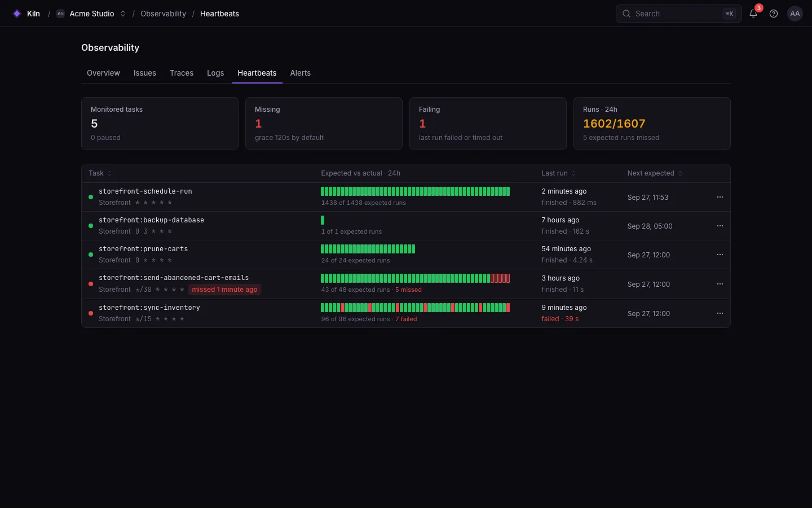Image resolution: width=812 pixels, height=508 pixels.
Task: Open storefront:prune-carts task details
Action: [143, 249]
